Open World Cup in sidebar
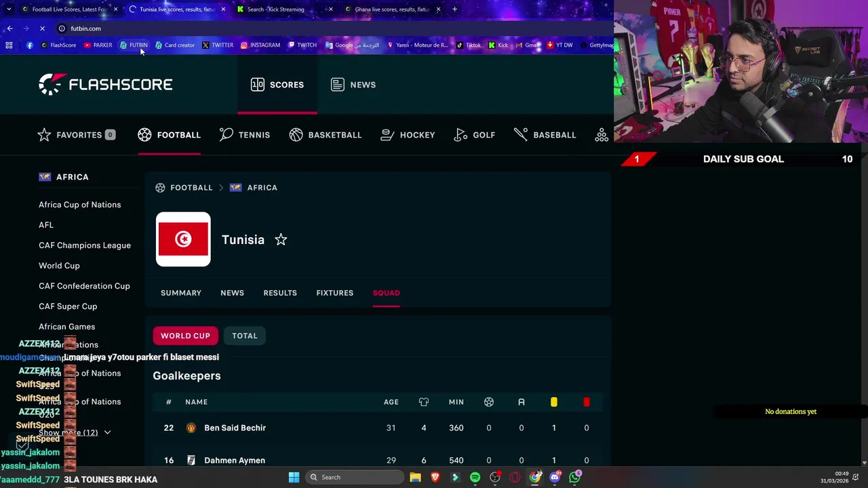This screenshot has height=488, width=868. click(59, 266)
